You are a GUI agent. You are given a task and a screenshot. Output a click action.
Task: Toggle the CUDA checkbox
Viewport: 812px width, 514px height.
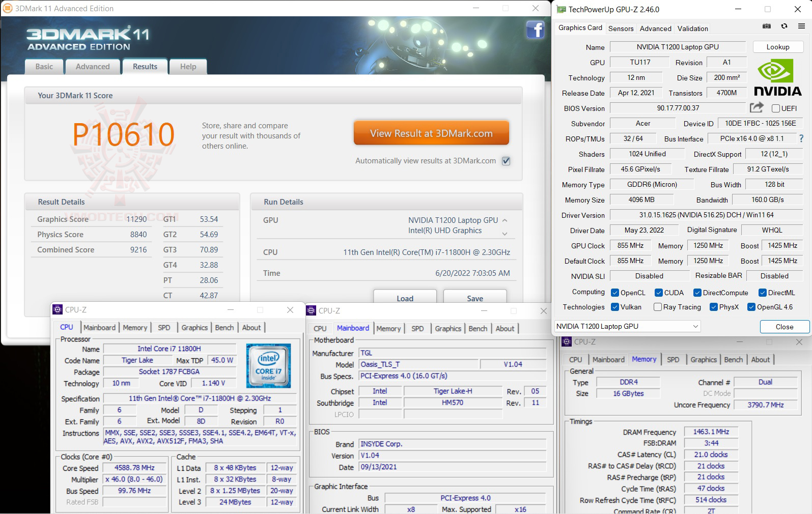point(658,293)
